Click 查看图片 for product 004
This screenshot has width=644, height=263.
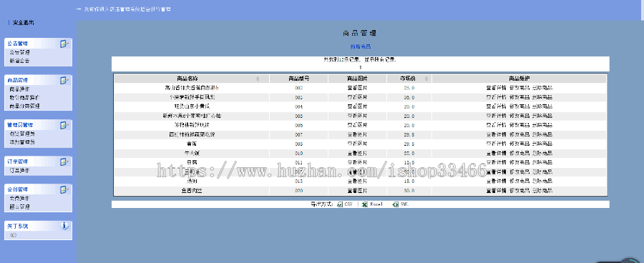[x=357, y=106]
